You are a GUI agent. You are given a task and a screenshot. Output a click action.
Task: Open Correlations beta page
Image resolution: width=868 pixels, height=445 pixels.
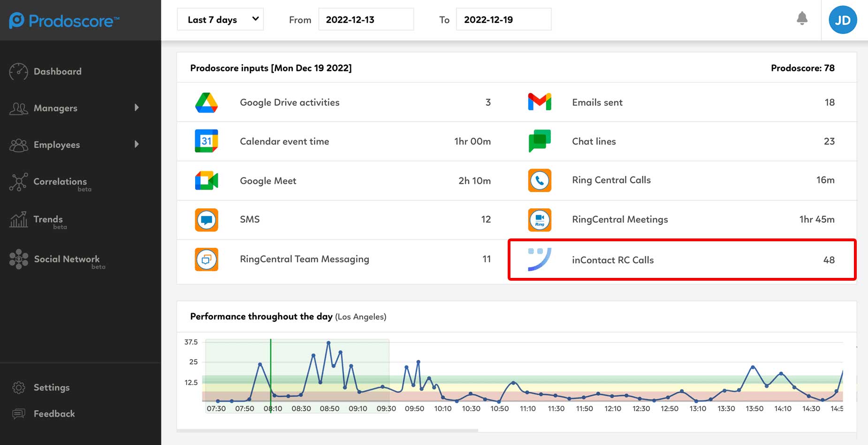click(62, 184)
